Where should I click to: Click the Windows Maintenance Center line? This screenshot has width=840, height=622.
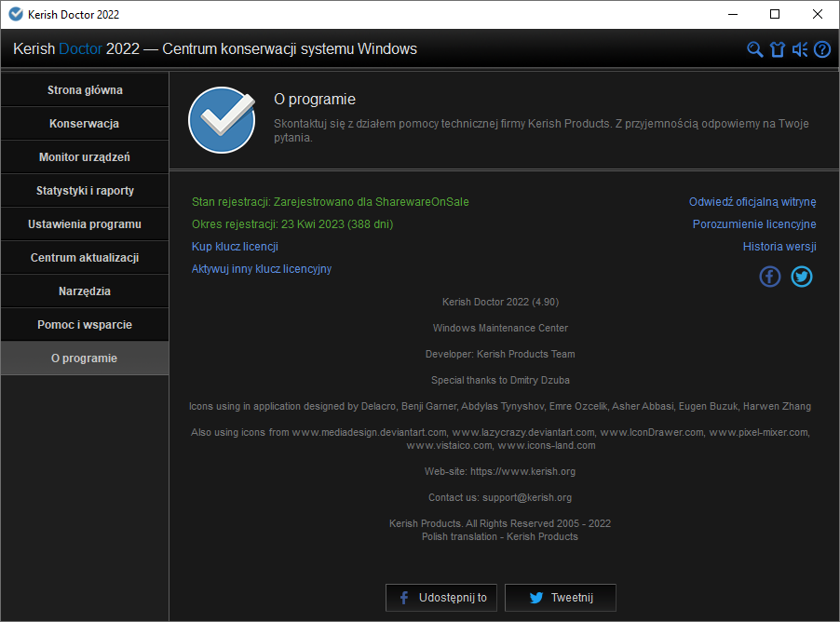(500, 328)
